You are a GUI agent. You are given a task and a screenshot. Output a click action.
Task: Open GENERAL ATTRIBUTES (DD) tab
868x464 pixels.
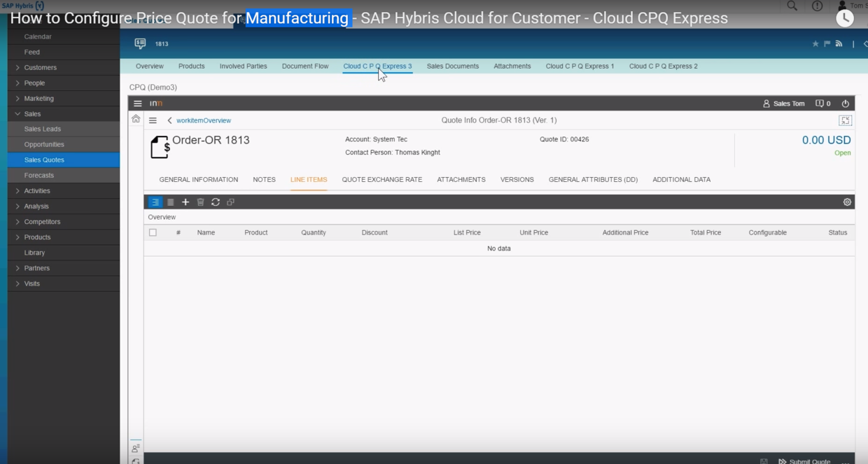593,180
